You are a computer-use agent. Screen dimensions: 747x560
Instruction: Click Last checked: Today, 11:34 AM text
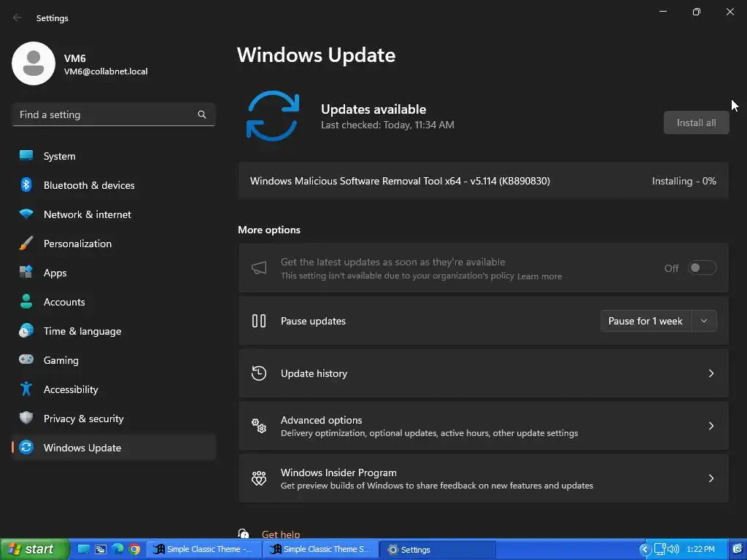pos(387,125)
